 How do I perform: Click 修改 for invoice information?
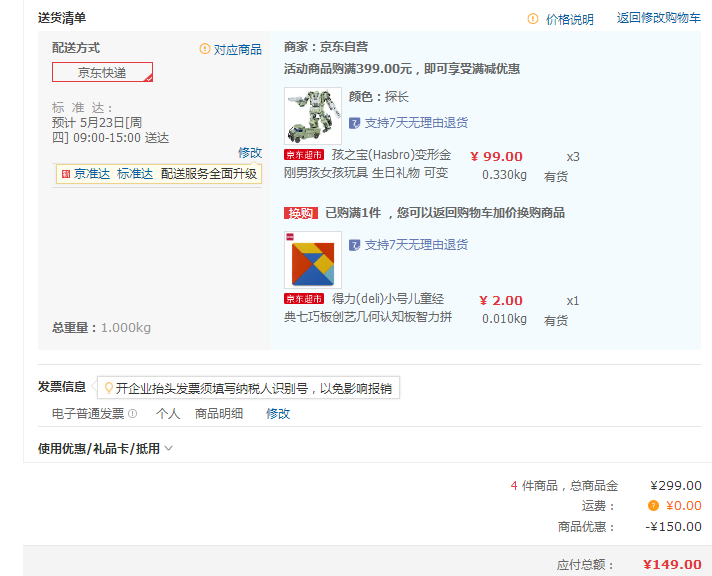pos(278,414)
